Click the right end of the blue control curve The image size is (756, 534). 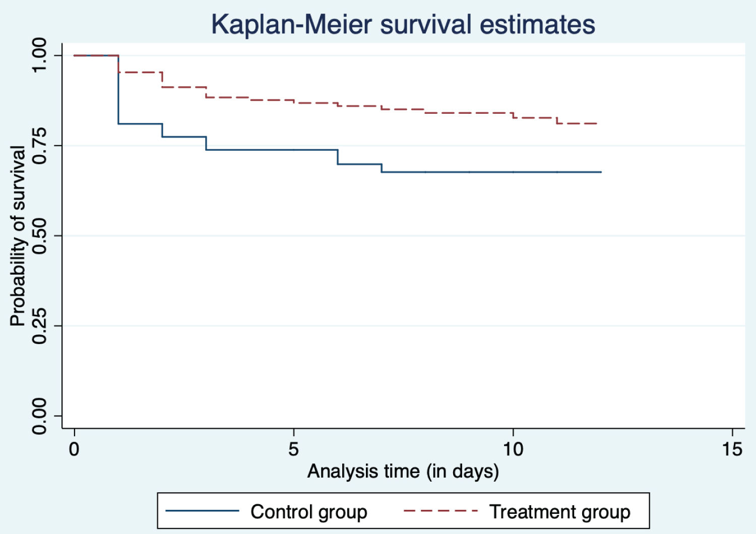coord(600,172)
